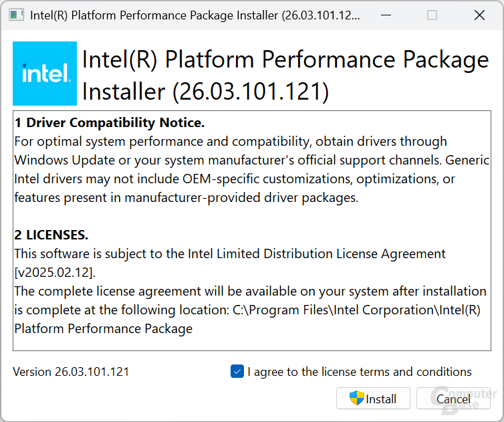Click the installer icon in title bar
504x422 pixels.
(17, 15)
